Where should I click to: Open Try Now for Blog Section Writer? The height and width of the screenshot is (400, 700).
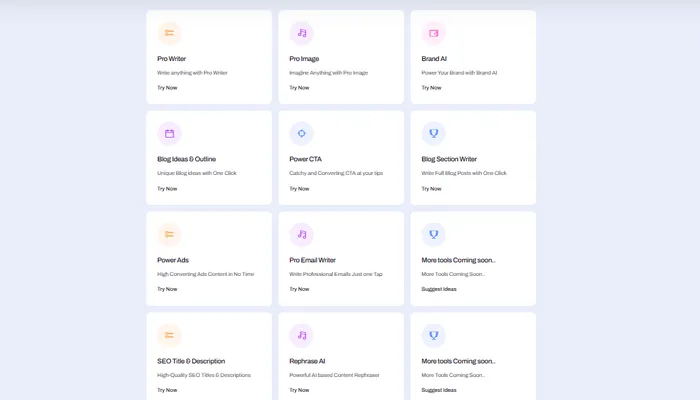pyautogui.click(x=431, y=188)
